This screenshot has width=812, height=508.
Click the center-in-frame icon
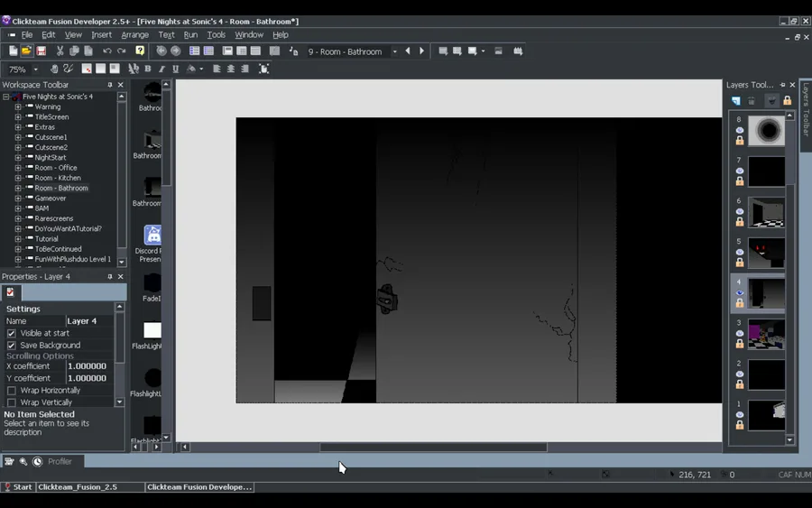click(x=263, y=69)
